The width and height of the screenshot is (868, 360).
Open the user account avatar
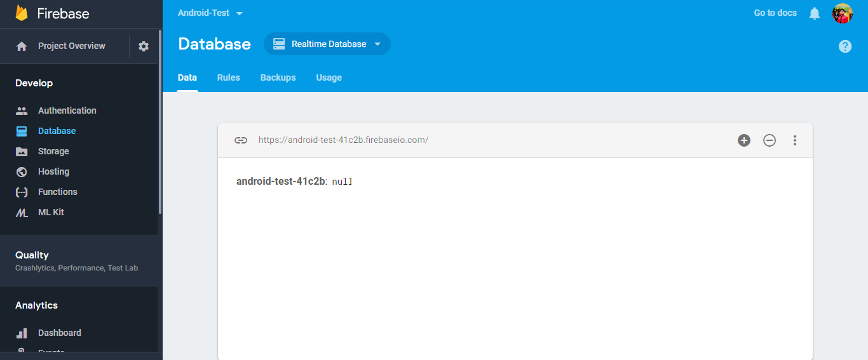[x=843, y=13]
